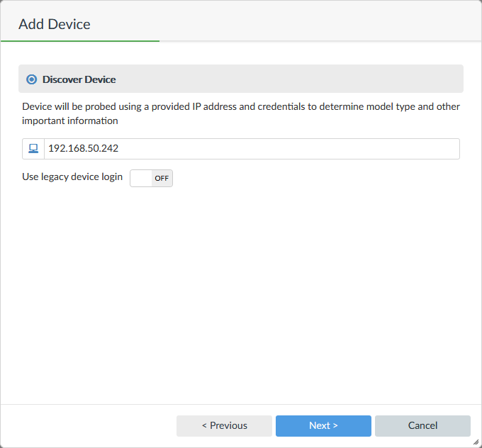Click the Add Device dialog title
482x448 pixels.
(55, 24)
